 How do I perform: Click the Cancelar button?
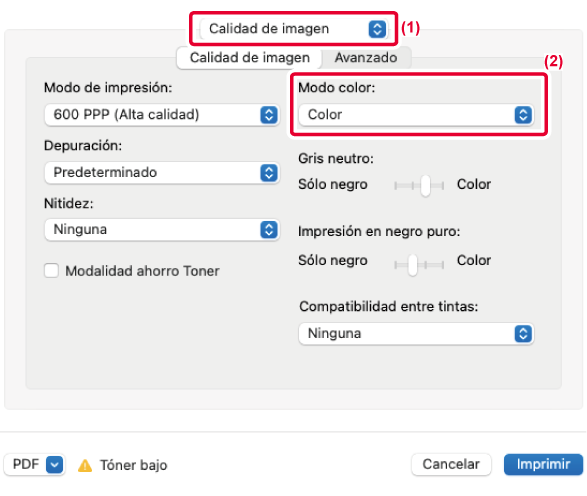(451, 465)
